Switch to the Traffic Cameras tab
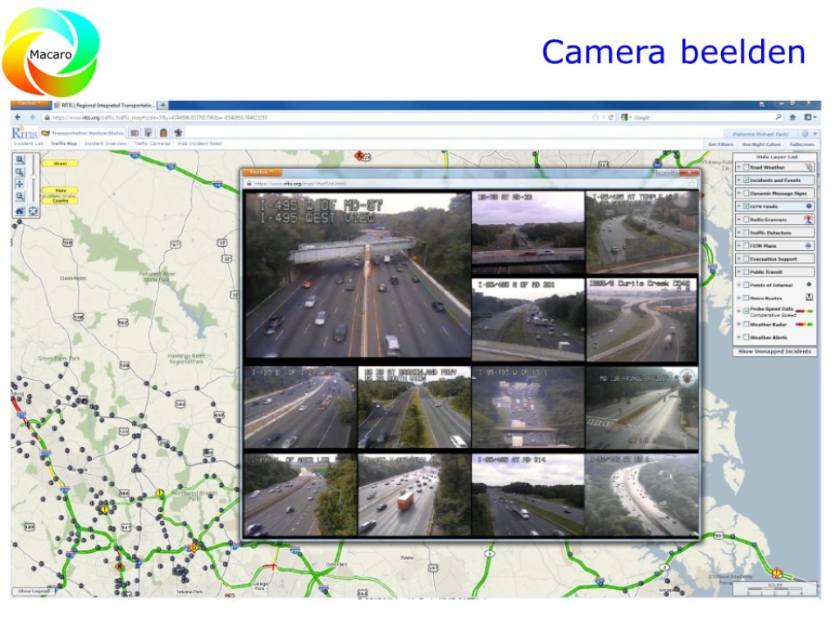The height and width of the screenshot is (630, 840). [153, 144]
